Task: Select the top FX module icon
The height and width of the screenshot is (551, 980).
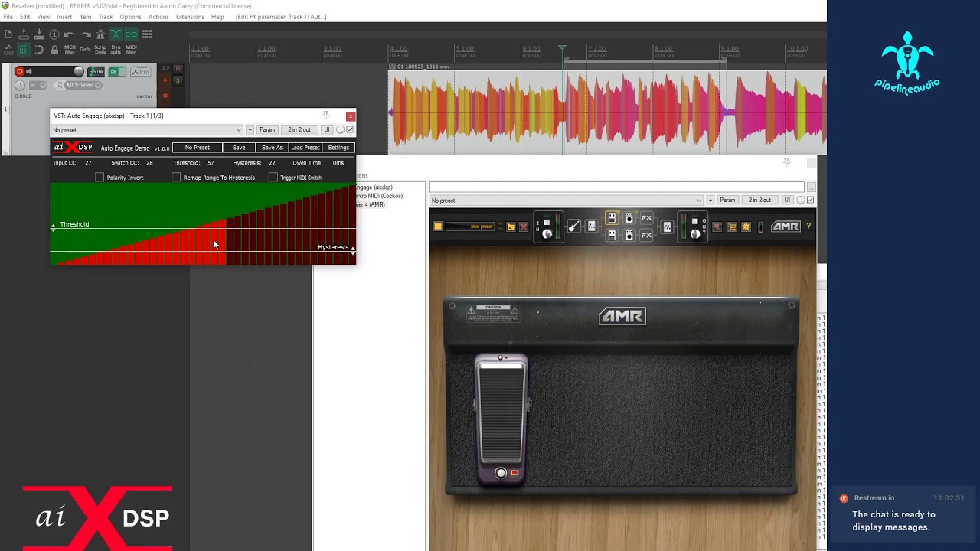Action: coord(646,218)
